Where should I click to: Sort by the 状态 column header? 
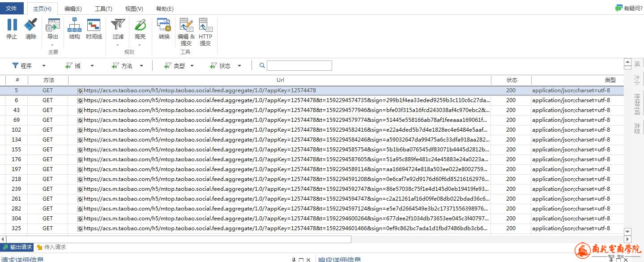(512, 80)
